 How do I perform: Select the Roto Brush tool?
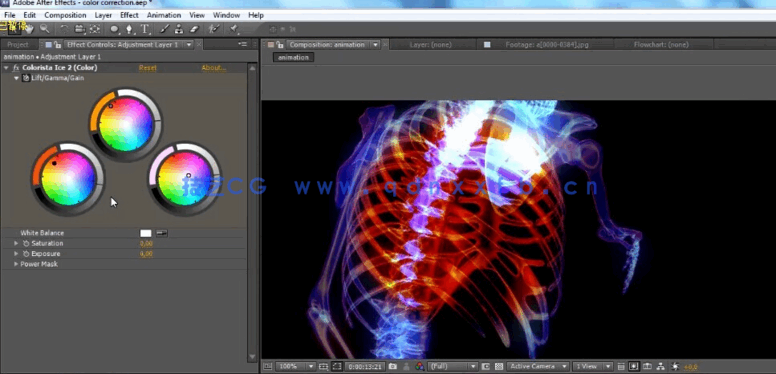(214, 29)
